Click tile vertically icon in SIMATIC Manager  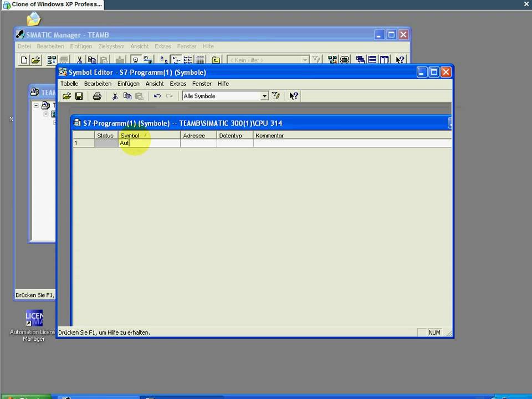pos(384,60)
